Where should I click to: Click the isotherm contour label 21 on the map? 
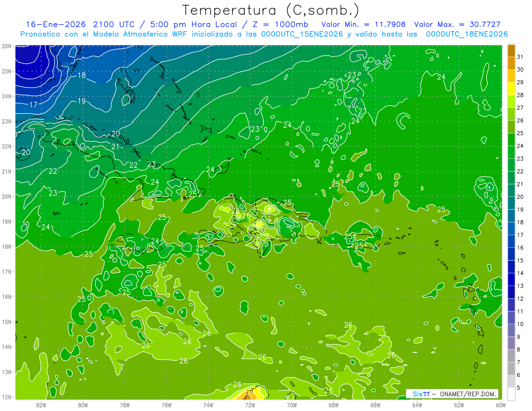point(115,147)
